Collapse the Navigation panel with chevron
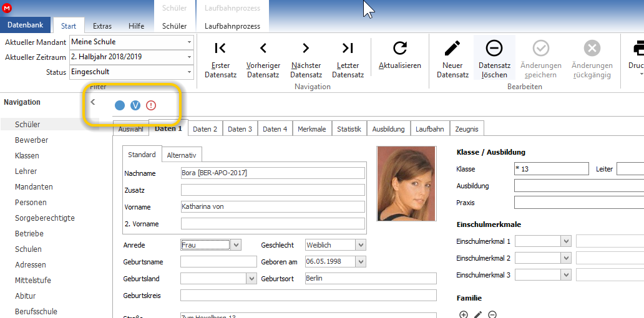Image resolution: width=644 pixels, height=318 pixels. click(x=93, y=102)
